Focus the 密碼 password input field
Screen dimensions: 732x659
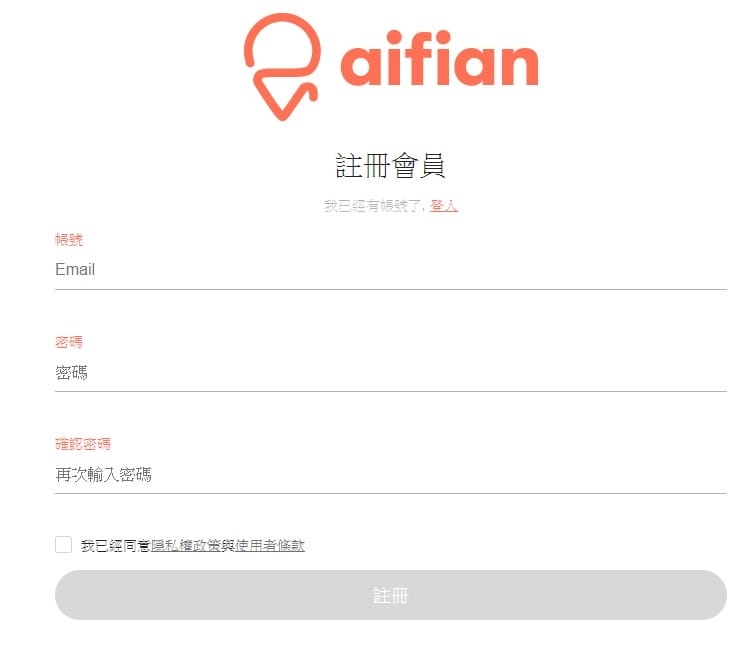[390, 372]
